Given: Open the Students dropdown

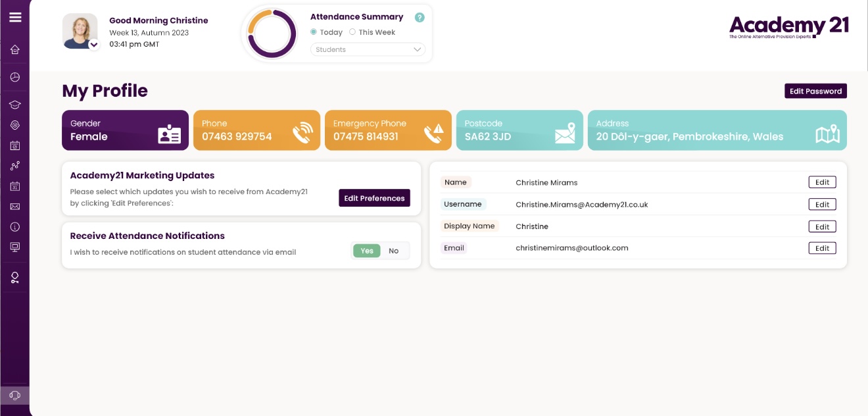Looking at the screenshot, I should click(x=368, y=49).
